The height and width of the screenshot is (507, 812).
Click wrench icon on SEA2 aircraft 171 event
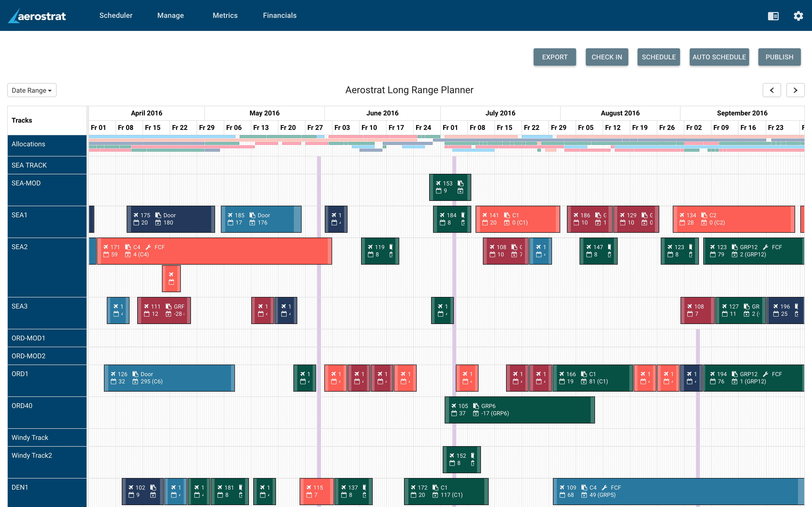coord(149,247)
